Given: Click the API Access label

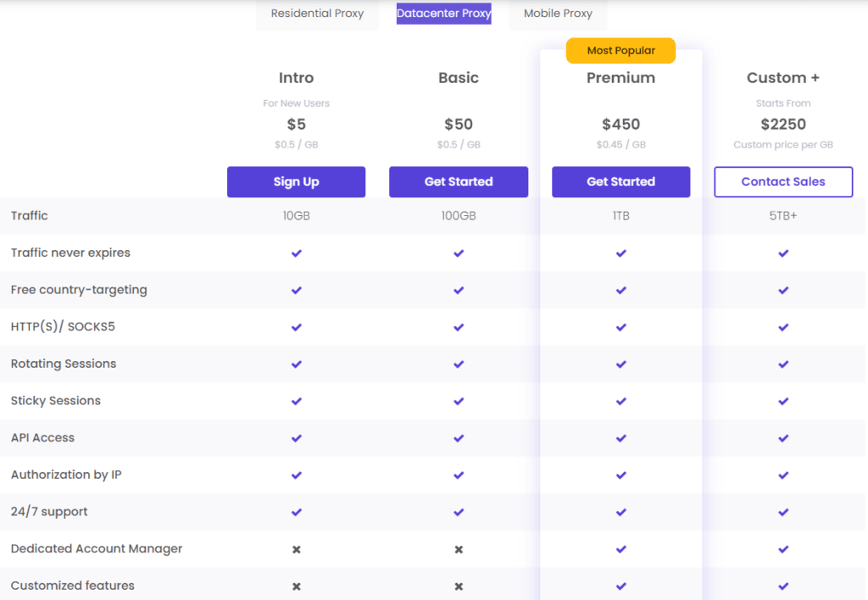Looking at the screenshot, I should tap(42, 438).
